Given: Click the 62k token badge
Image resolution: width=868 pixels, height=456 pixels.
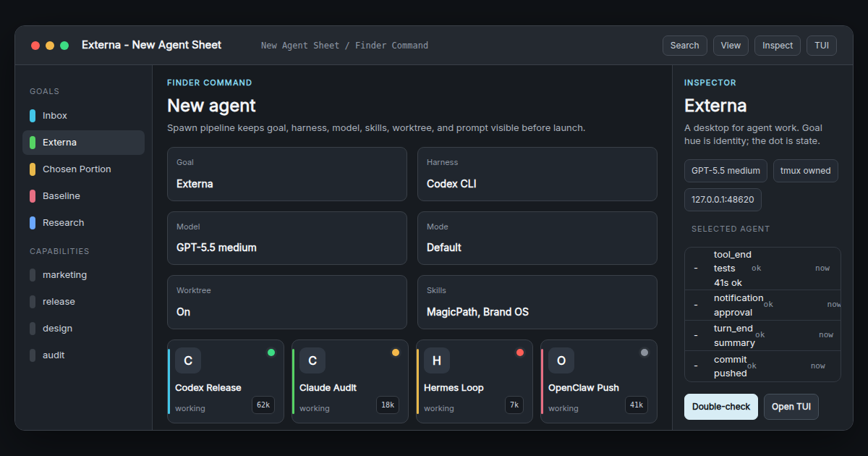Looking at the screenshot, I should pyautogui.click(x=263, y=405).
